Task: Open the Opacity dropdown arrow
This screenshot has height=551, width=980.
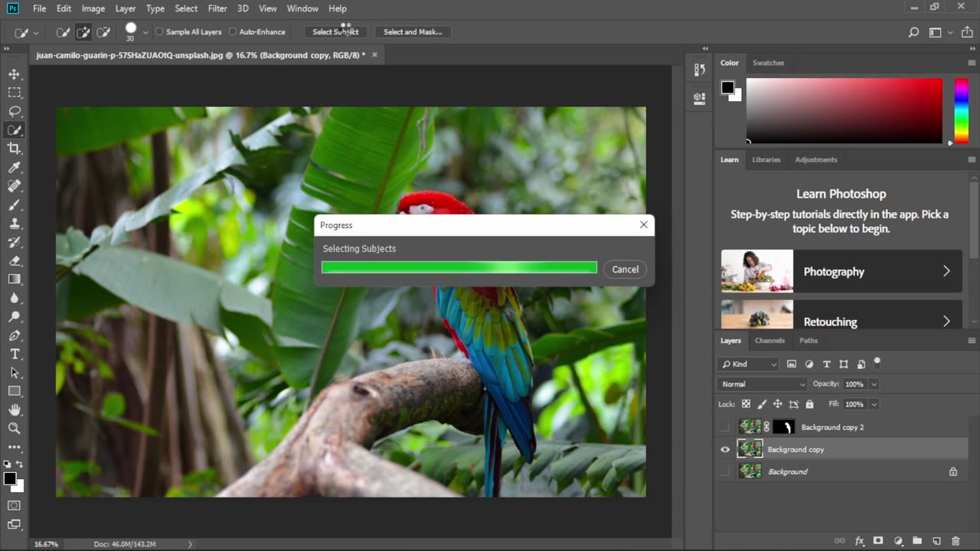Action: point(874,384)
